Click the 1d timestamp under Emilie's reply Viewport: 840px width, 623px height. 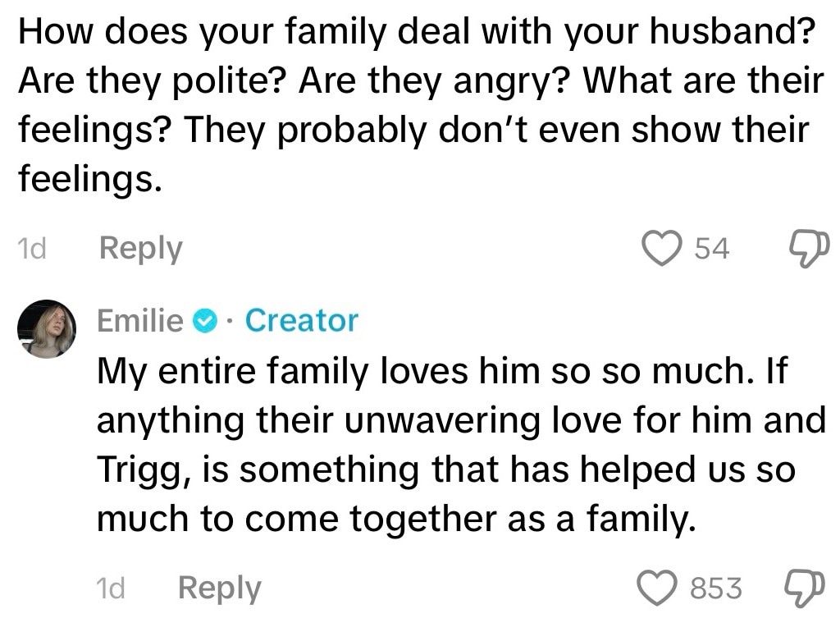click(x=112, y=587)
